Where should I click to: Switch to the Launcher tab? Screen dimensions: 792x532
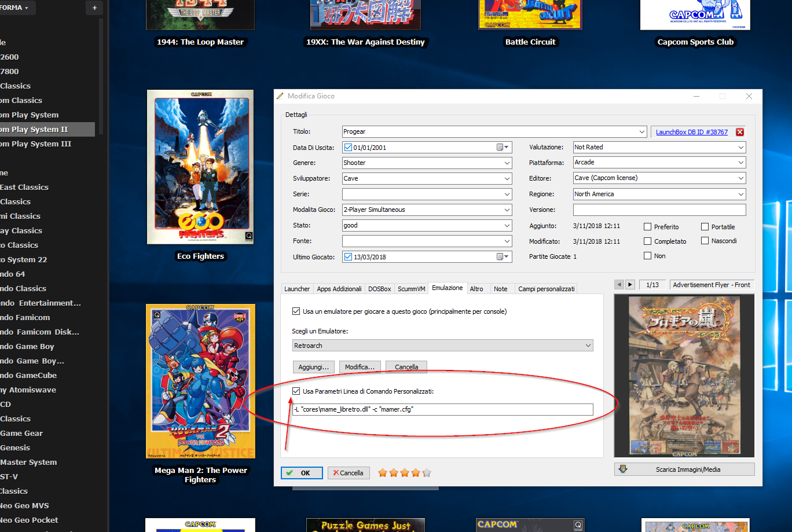[297, 289]
